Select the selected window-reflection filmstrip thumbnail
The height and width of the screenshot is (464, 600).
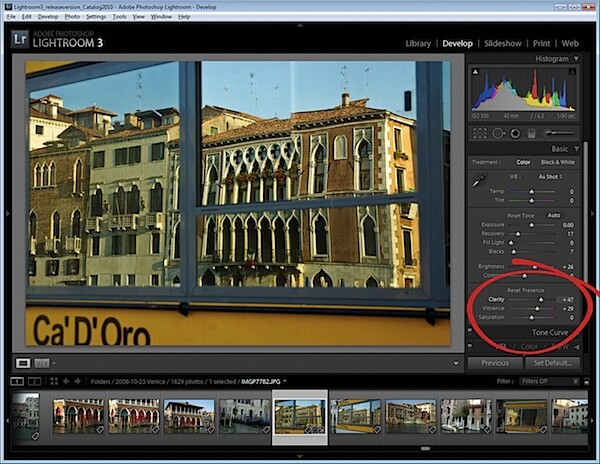click(x=300, y=417)
